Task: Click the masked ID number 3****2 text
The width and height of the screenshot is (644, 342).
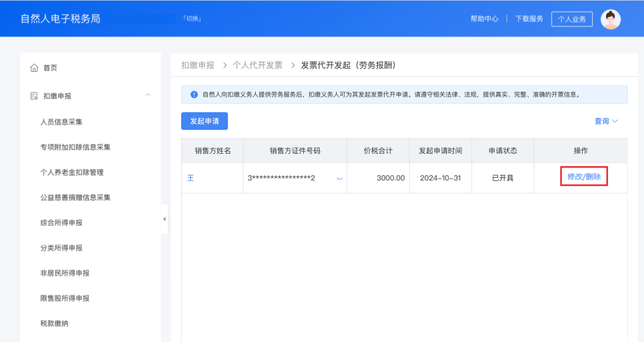Action: (x=281, y=178)
